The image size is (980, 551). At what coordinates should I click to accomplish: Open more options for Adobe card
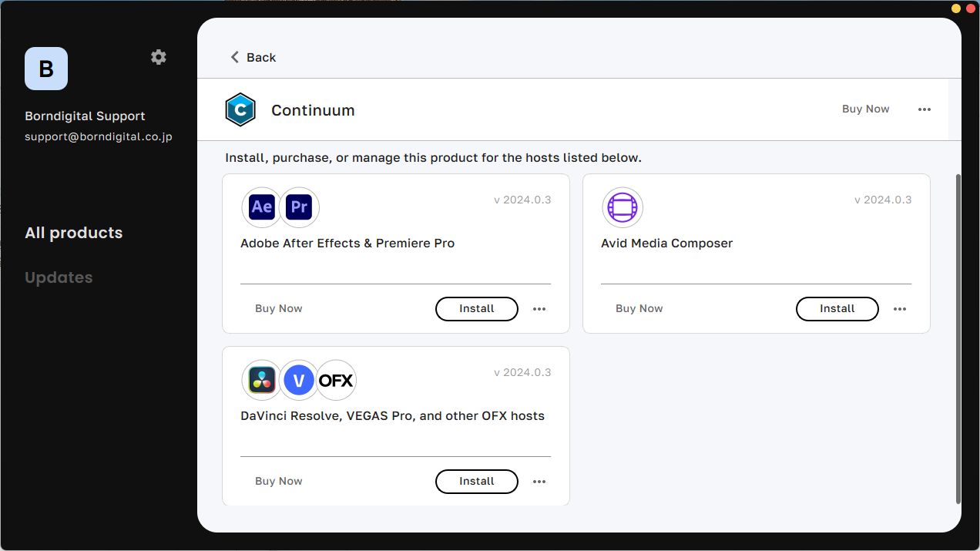[x=539, y=309]
